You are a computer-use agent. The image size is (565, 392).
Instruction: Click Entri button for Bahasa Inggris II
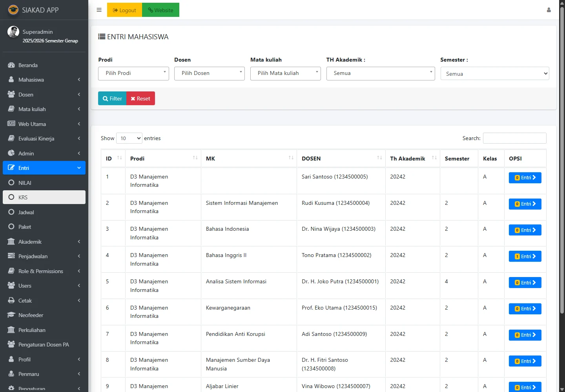[525, 256]
